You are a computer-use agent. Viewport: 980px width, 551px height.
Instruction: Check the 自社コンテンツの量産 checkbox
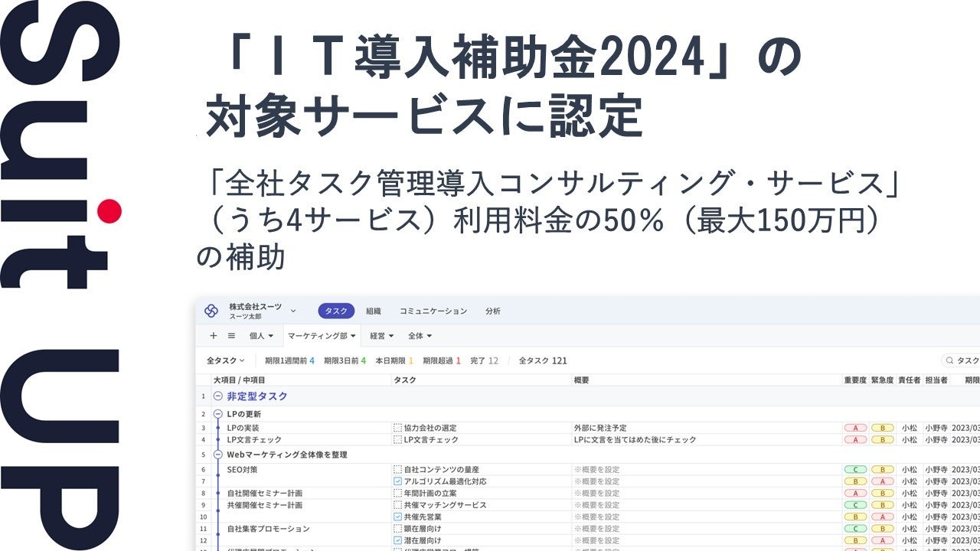click(x=397, y=469)
